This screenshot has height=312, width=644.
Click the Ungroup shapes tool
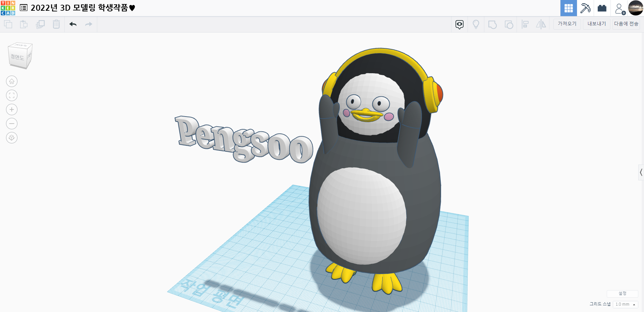[x=509, y=25]
